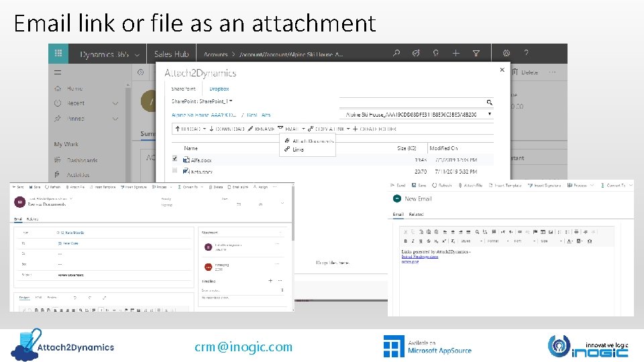Click Sales Hub in the header
This screenshot has width=644, height=362.
coord(171,54)
